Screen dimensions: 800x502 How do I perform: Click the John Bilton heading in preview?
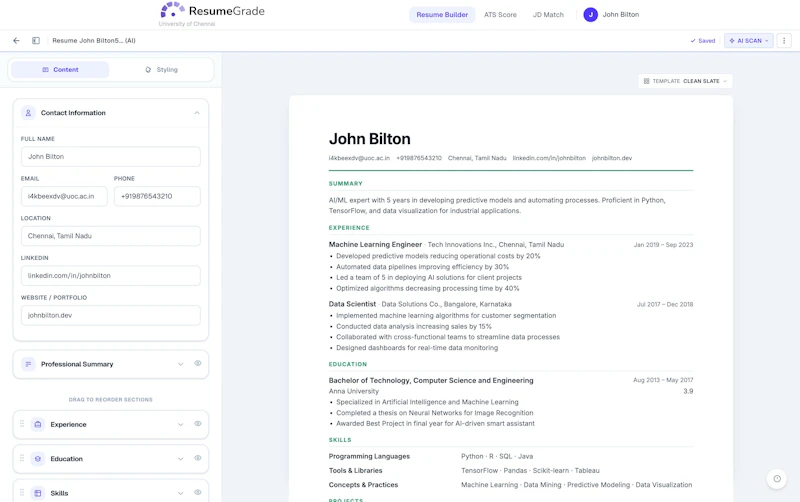click(x=369, y=139)
